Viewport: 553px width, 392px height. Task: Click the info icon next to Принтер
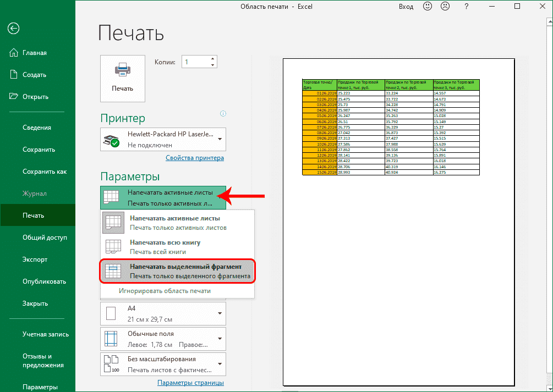pos(223,113)
